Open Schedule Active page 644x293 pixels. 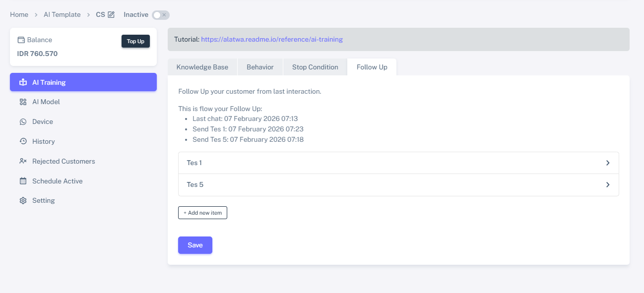pos(83,181)
